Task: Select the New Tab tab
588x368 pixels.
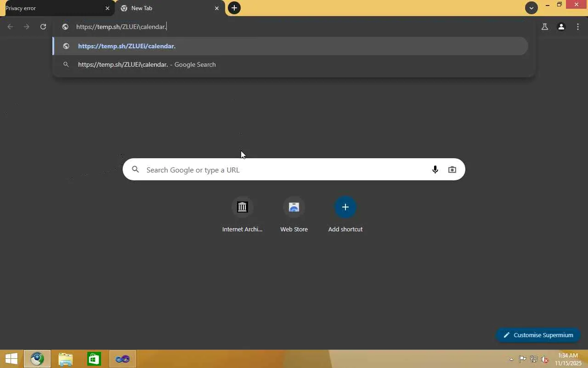Action: [x=170, y=8]
